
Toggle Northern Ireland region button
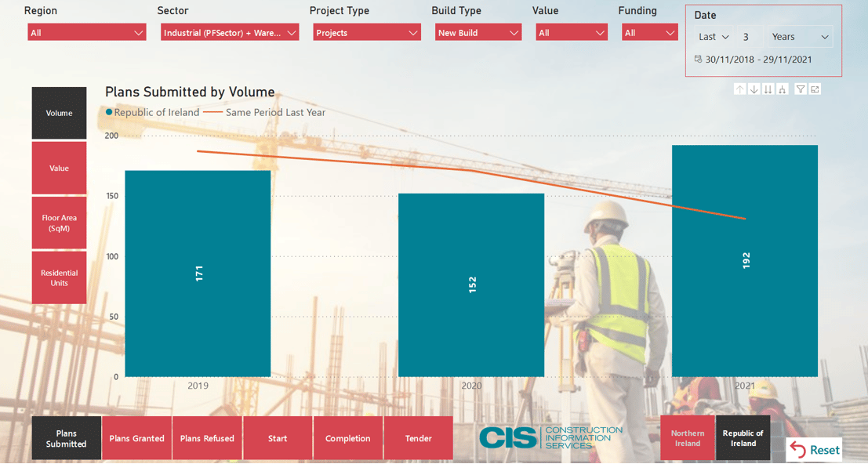click(688, 438)
